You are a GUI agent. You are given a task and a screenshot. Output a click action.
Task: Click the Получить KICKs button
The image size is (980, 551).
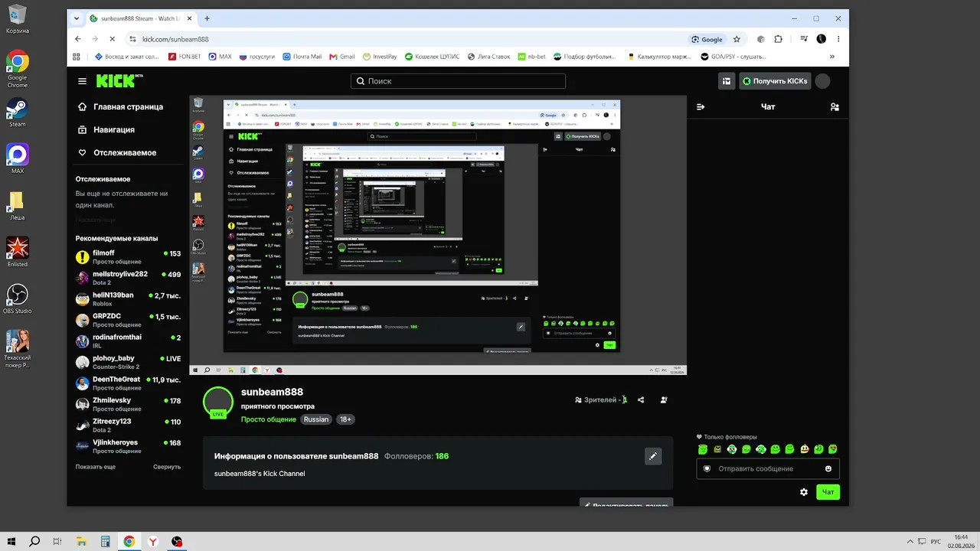coord(775,81)
